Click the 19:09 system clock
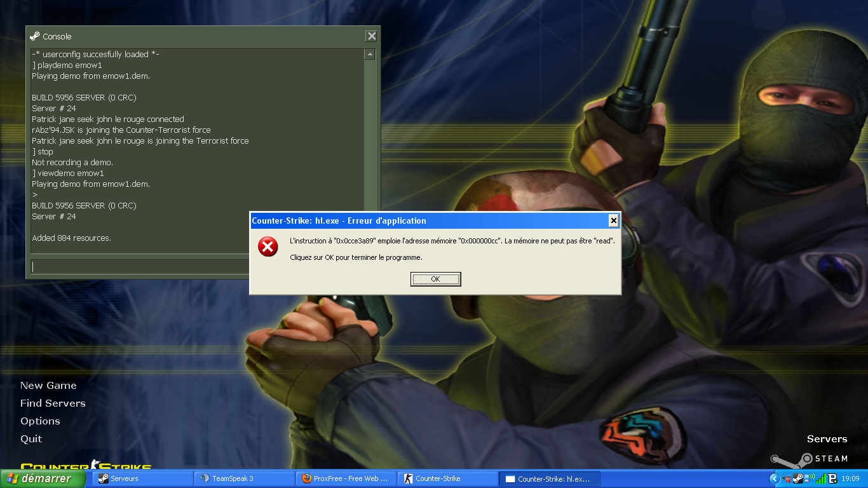Image resolution: width=868 pixels, height=488 pixels. coord(850,478)
